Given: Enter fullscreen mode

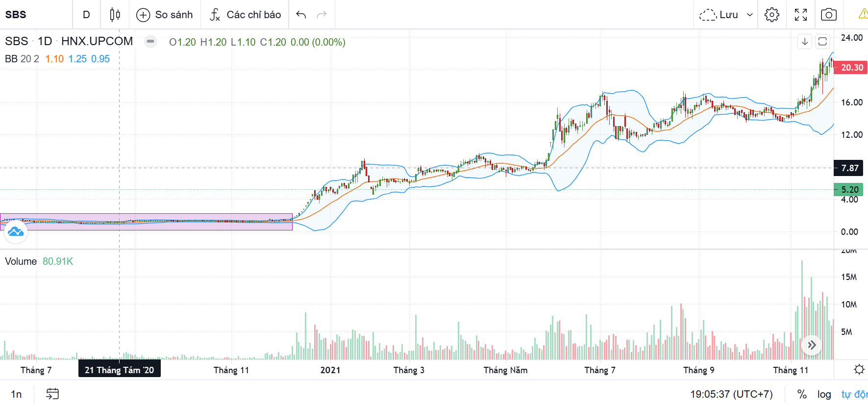Looking at the screenshot, I should pos(800,15).
